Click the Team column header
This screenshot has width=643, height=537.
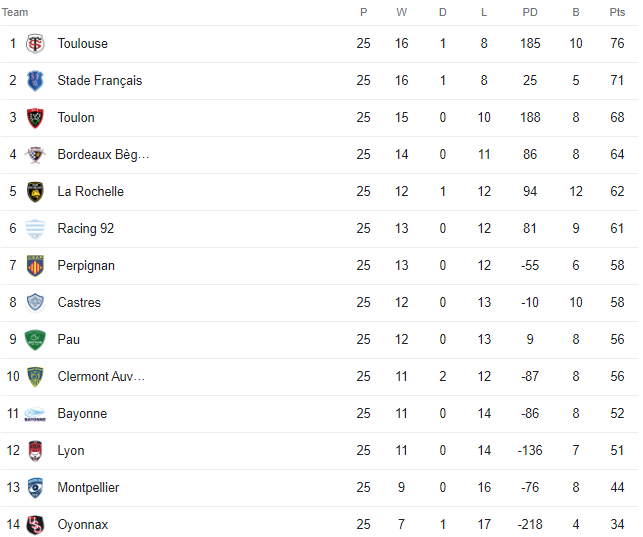tap(16, 13)
